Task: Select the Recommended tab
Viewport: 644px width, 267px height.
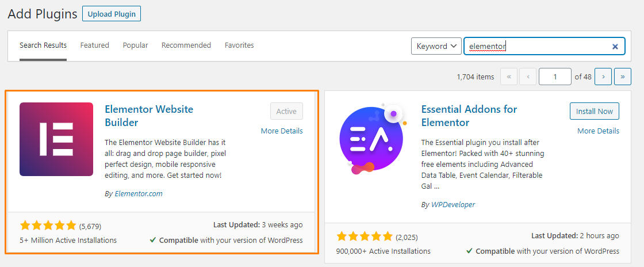Action: click(x=186, y=45)
